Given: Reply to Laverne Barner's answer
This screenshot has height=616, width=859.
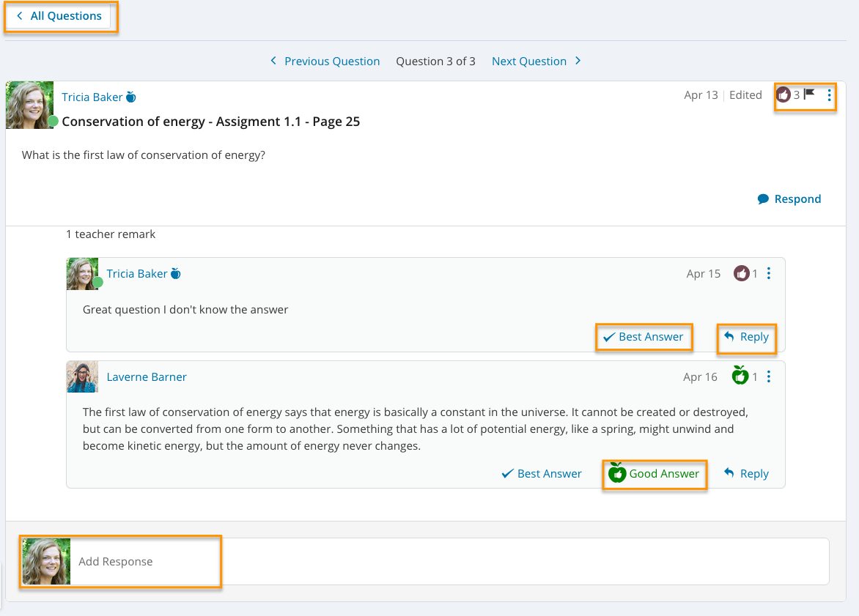Looking at the screenshot, I should 746,474.
